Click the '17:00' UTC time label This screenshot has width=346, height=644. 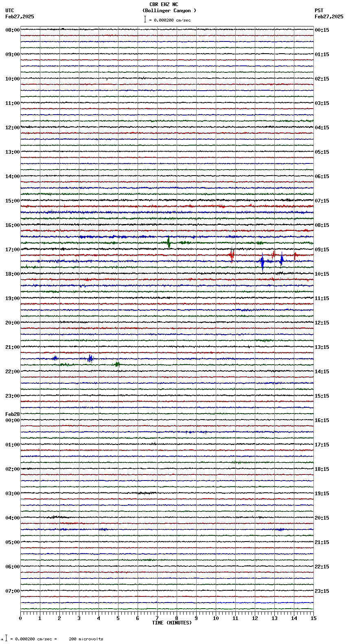tap(12, 250)
